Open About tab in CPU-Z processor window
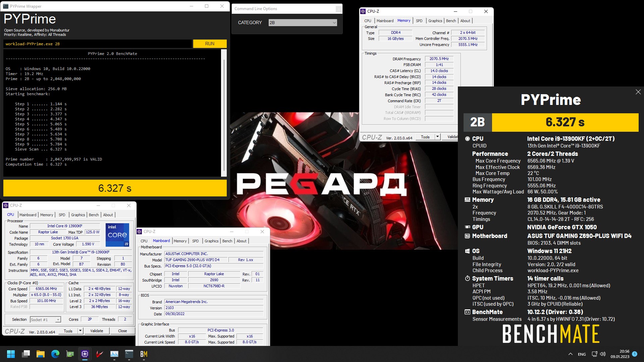The height and width of the screenshot is (362, 644). 108,215
